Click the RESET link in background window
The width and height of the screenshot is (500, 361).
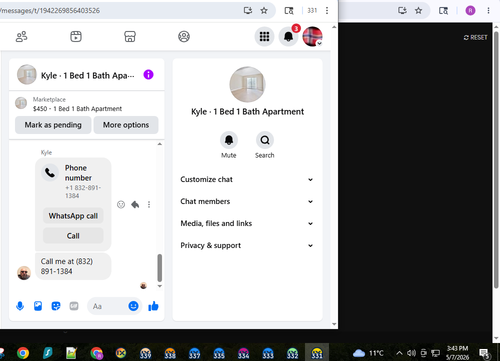click(x=475, y=37)
